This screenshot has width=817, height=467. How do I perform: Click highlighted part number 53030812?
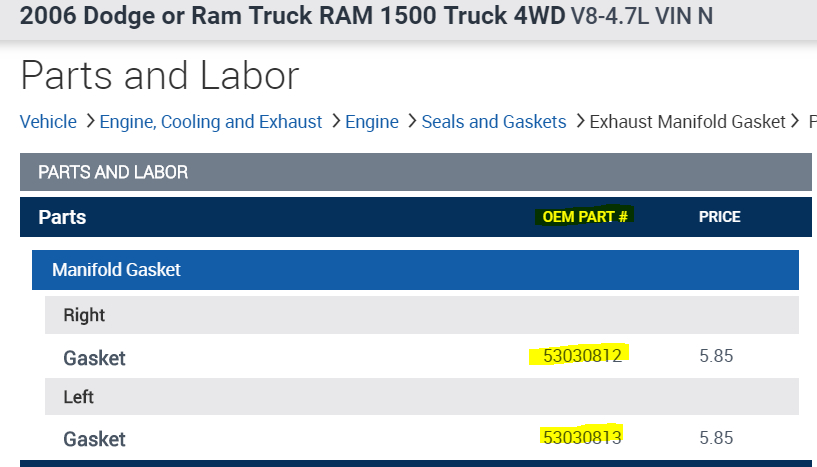(x=582, y=356)
